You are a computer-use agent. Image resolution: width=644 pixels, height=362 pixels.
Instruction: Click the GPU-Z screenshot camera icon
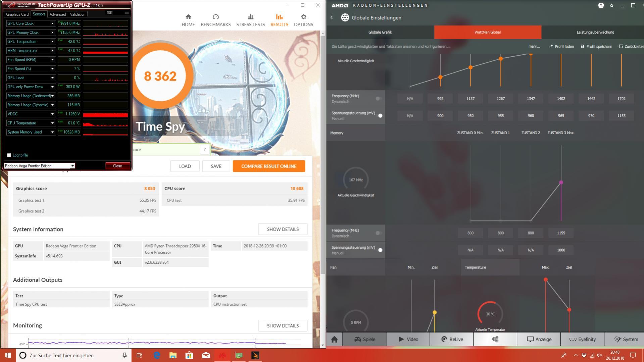[109, 12]
